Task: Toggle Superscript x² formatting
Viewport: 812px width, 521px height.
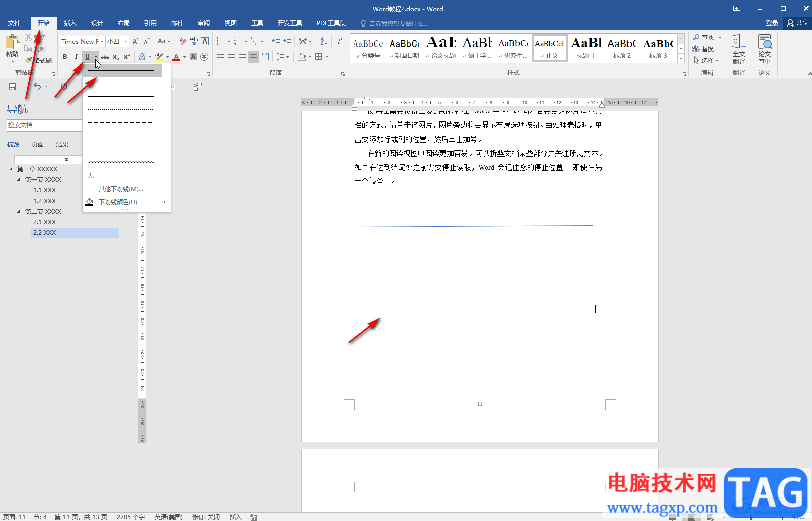Action: point(127,57)
